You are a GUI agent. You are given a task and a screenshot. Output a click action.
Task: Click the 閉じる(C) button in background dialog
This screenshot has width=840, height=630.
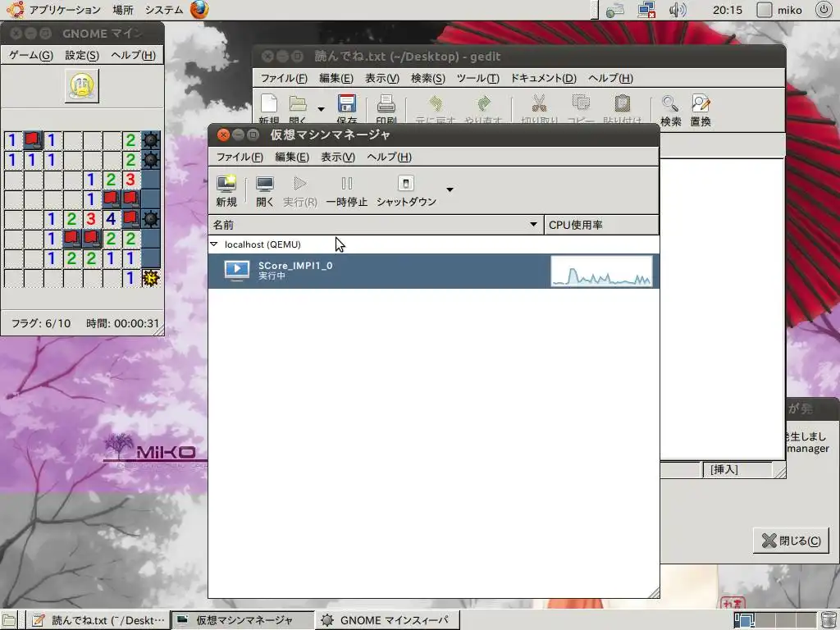click(792, 541)
